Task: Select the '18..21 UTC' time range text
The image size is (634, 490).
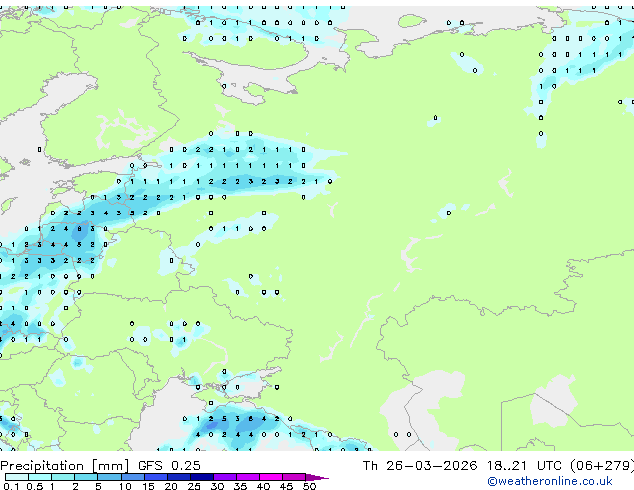Action: pyautogui.click(x=524, y=466)
